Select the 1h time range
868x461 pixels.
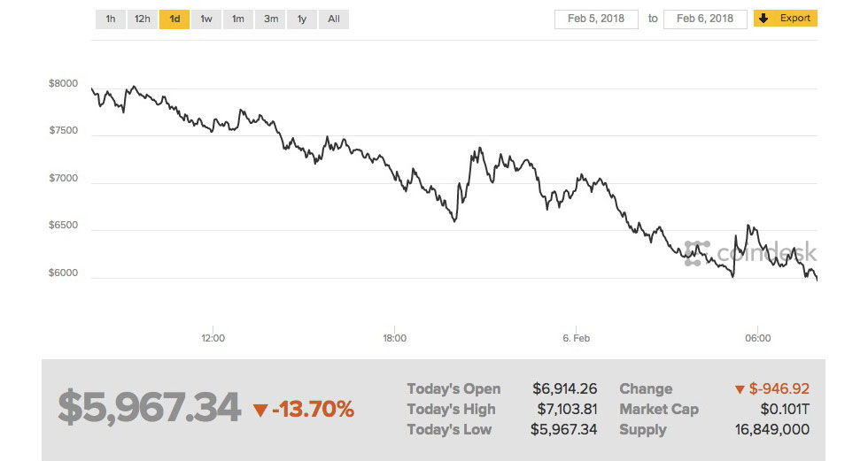[110, 19]
